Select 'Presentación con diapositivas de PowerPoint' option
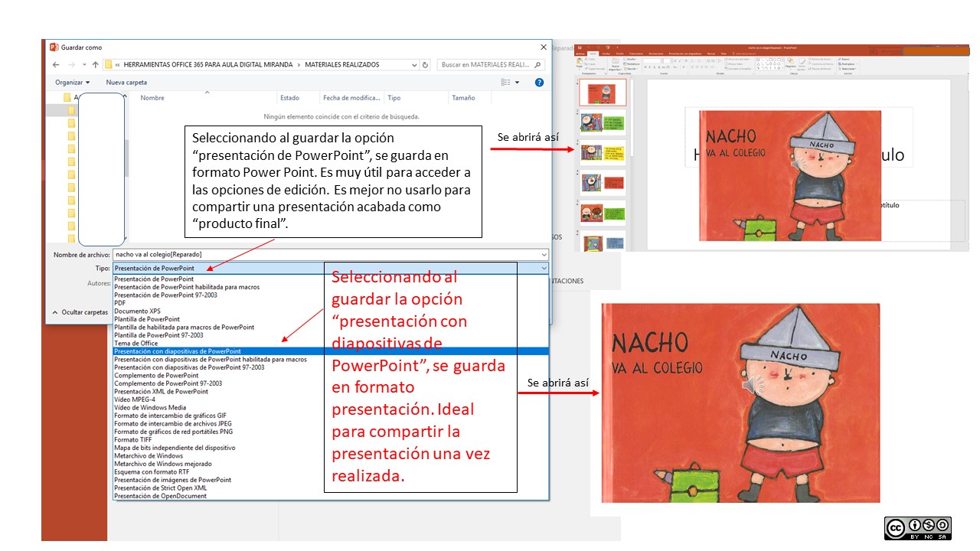 point(178,351)
